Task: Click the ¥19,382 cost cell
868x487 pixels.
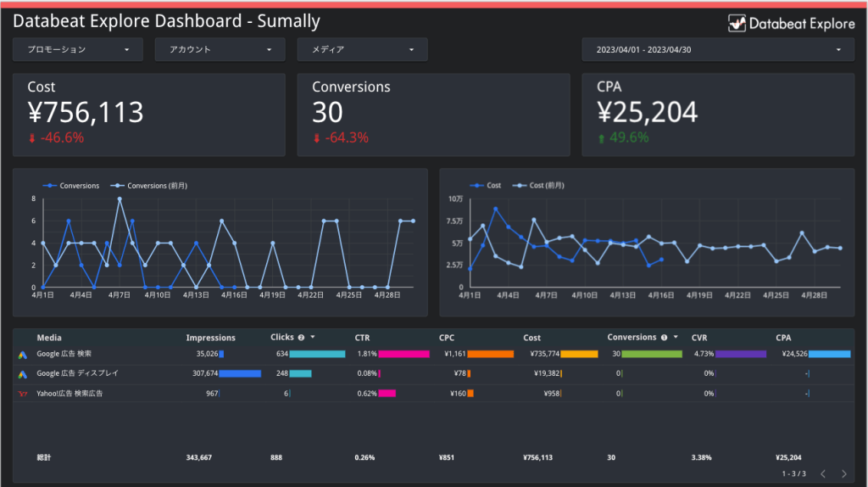Action: [x=547, y=373]
